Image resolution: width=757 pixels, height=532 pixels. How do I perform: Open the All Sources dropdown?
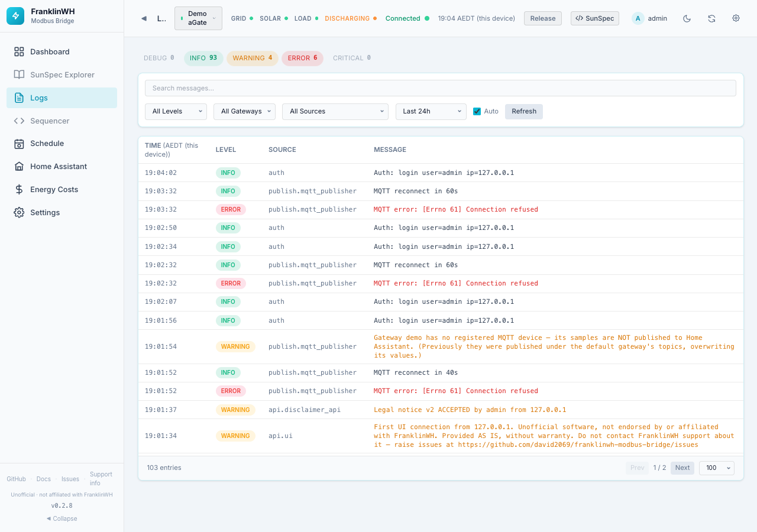(335, 111)
